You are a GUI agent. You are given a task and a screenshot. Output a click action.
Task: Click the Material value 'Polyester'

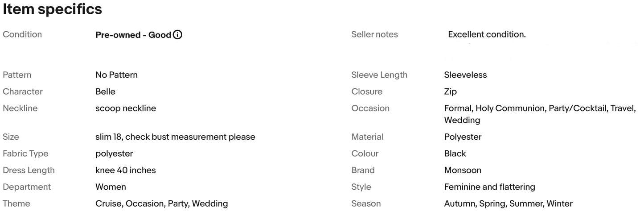[x=463, y=137]
